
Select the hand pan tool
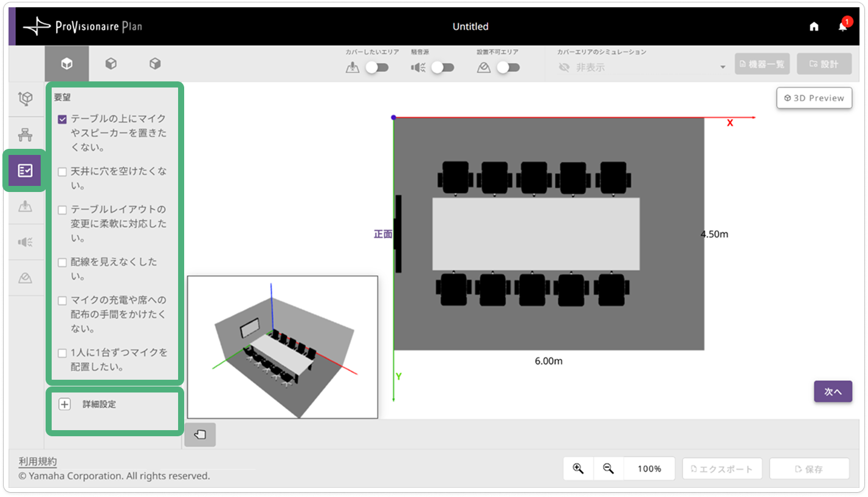[200, 434]
